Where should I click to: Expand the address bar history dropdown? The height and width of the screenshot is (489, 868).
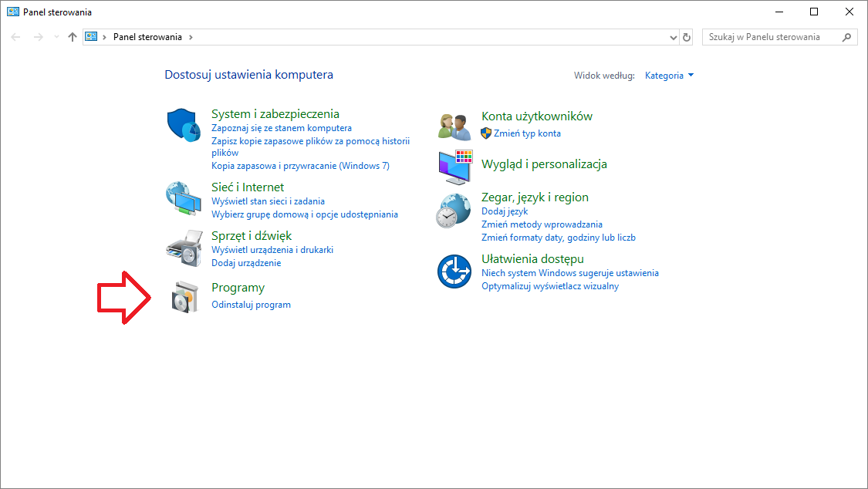673,37
